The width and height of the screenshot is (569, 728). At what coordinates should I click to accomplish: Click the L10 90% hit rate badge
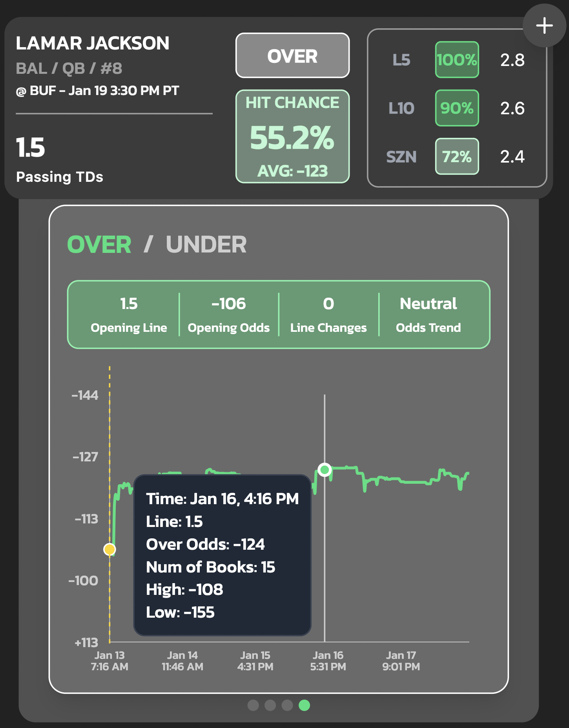coord(457,108)
